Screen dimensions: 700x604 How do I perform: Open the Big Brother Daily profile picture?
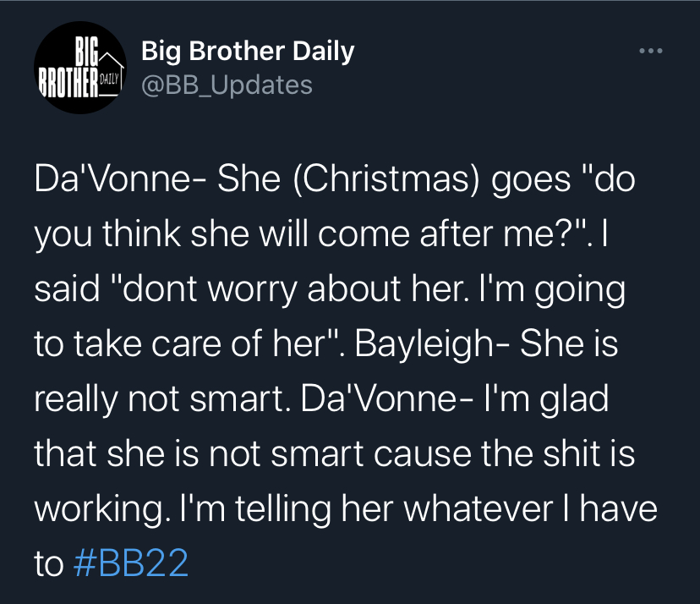[x=80, y=68]
